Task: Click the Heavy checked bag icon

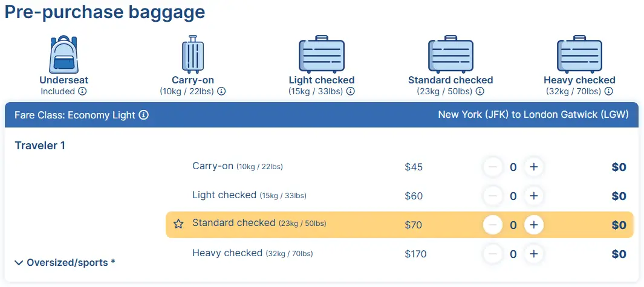Action: pyautogui.click(x=579, y=55)
